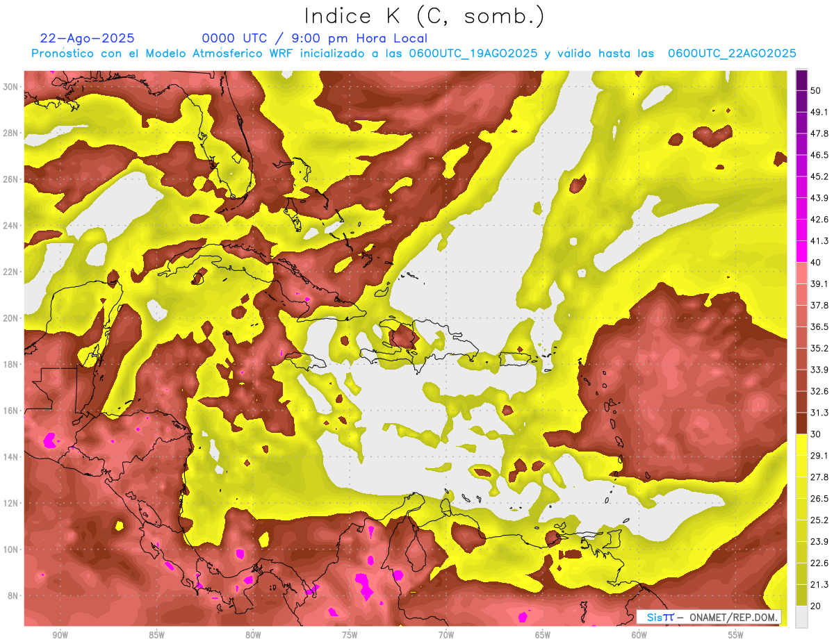The width and height of the screenshot is (834, 644).
Task: Click the "12N" latitude label
Action: coord(11,503)
